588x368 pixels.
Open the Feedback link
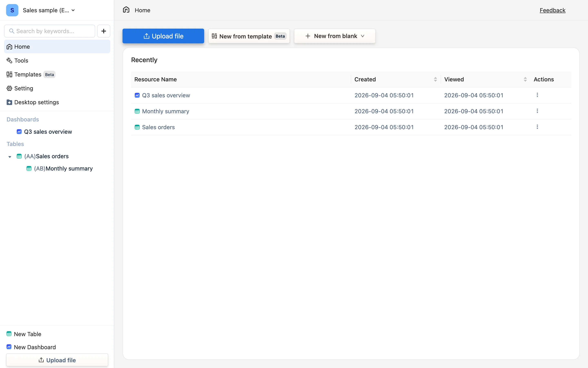tap(552, 10)
